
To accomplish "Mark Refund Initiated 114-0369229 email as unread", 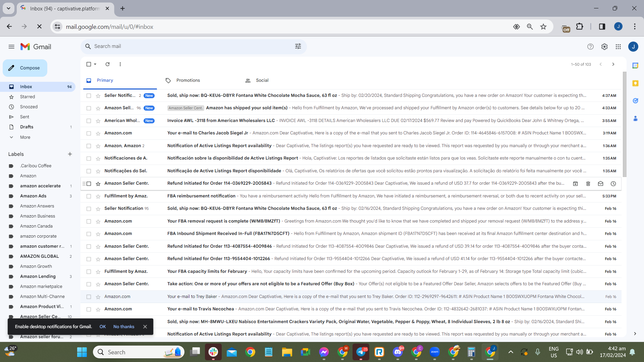I will (x=600, y=183).
